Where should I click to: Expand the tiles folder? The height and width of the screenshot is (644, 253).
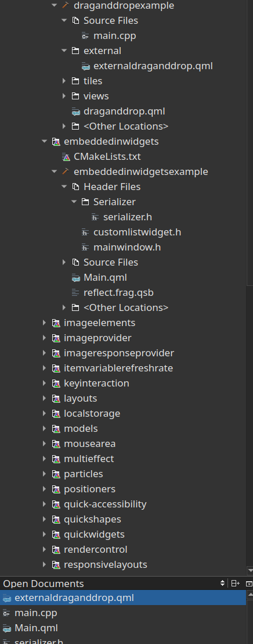pyautogui.click(x=64, y=81)
